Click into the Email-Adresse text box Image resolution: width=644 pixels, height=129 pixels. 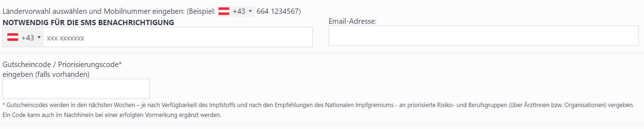[483, 35]
